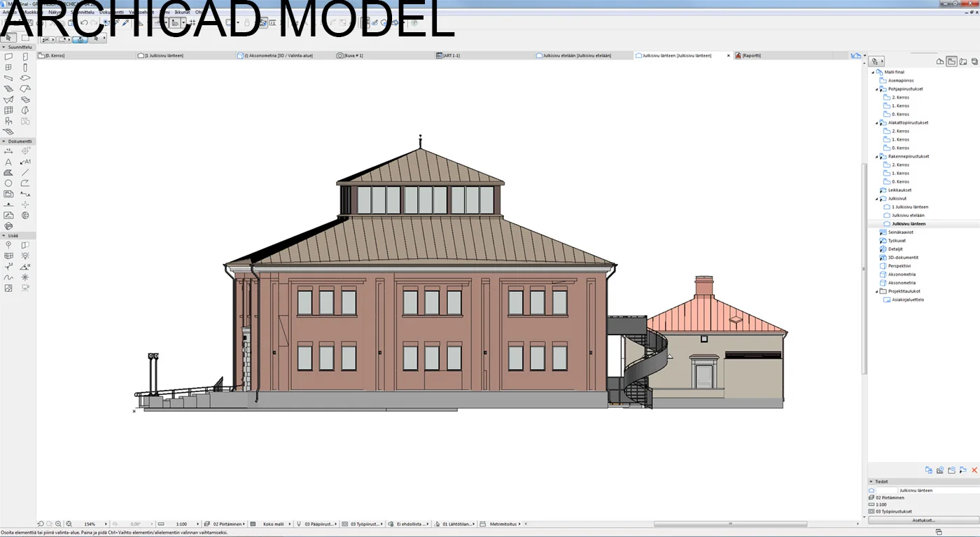The image size is (980, 537).
Task: Select the Spline tool under Lisää
Action: 8,277
